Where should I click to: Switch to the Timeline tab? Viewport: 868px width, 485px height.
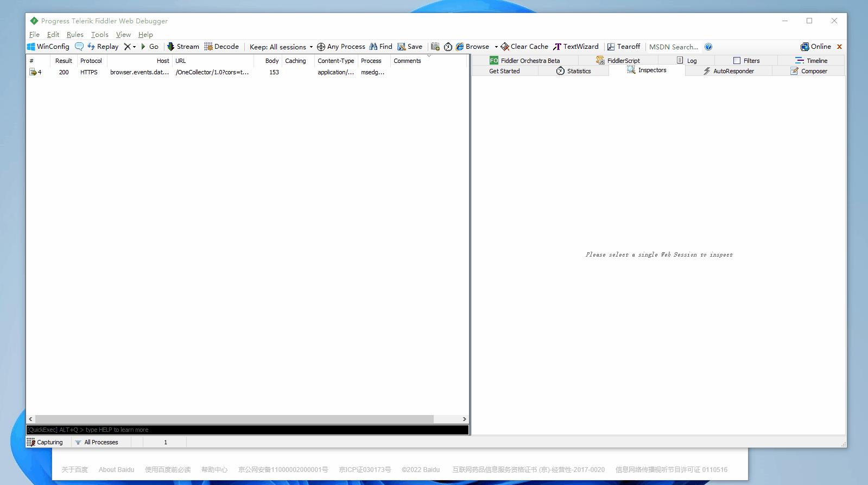(811, 61)
